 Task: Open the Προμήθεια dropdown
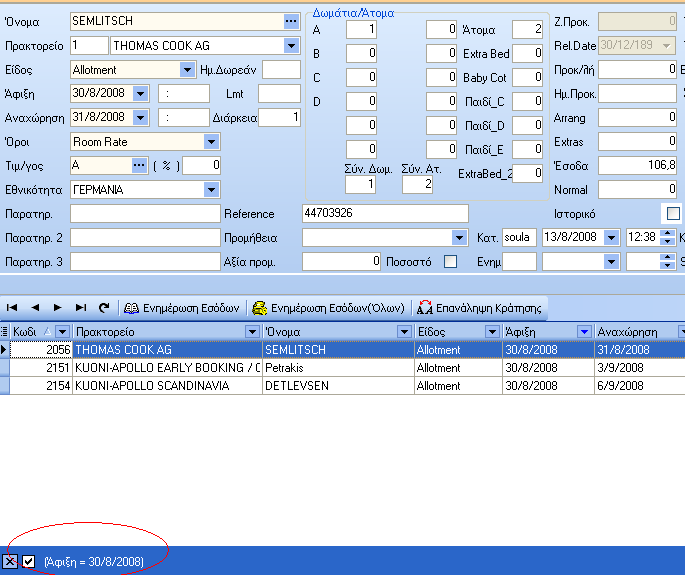[459, 238]
